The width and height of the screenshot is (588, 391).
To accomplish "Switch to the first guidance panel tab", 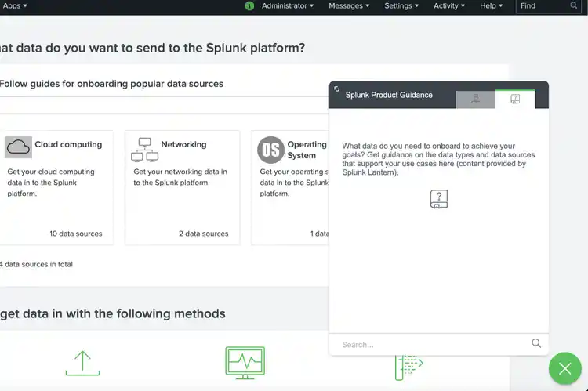I will (x=476, y=99).
